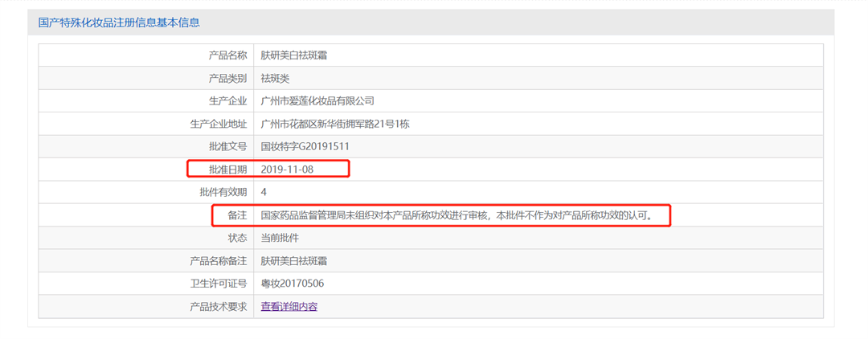Click the 产品类别 row label
Viewport: 868px width, 339px height.
[x=227, y=79]
